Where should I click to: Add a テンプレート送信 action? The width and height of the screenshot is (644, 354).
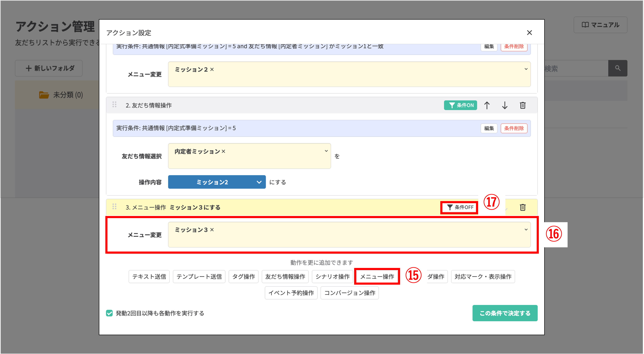(199, 276)
